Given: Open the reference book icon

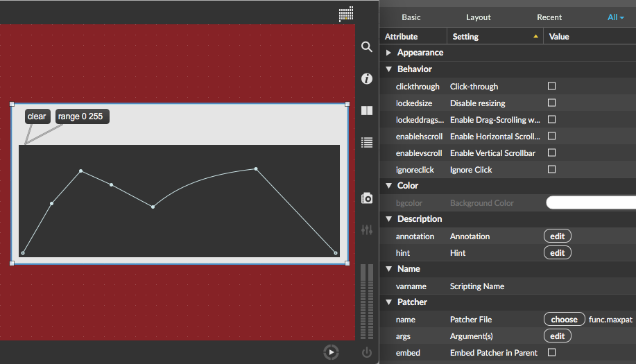Looking at the screenshot, I should tap(367, 111).
